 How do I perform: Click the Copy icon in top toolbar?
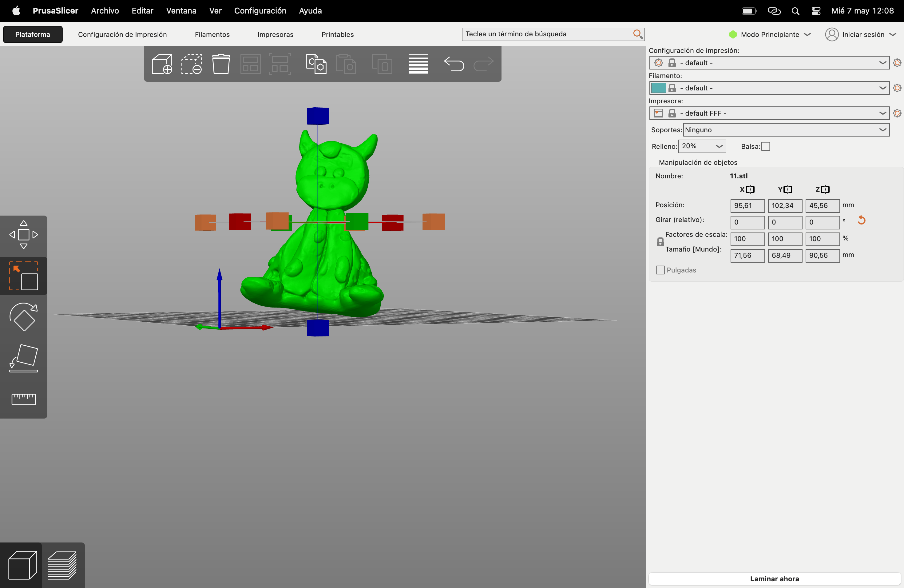tap(316, 64)
